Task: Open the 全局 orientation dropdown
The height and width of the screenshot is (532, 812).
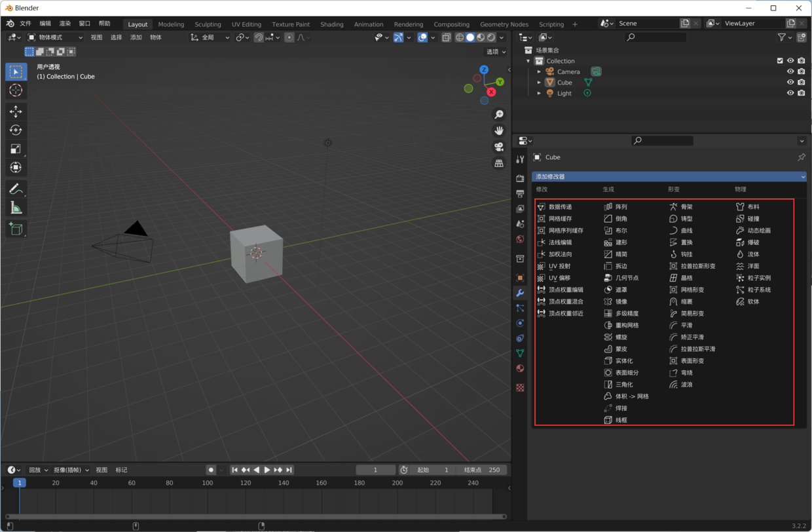Action: [210, 37]
